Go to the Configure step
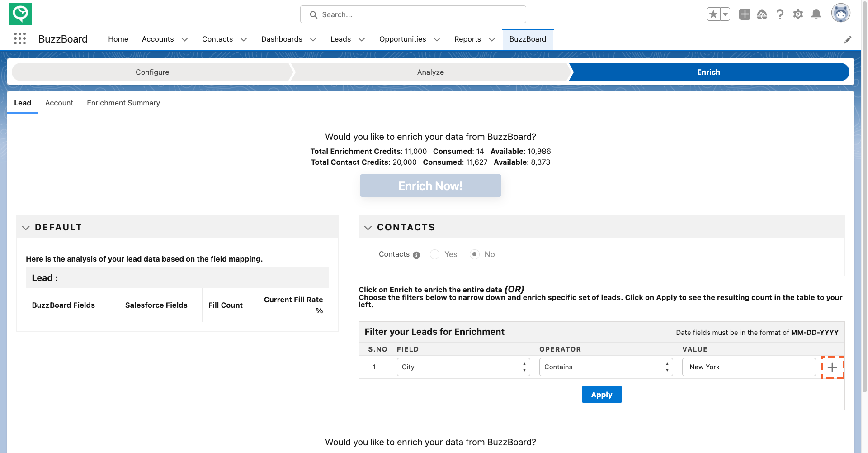Image resolution: width=868 pixels, height=453 pixels. point(152,72)
